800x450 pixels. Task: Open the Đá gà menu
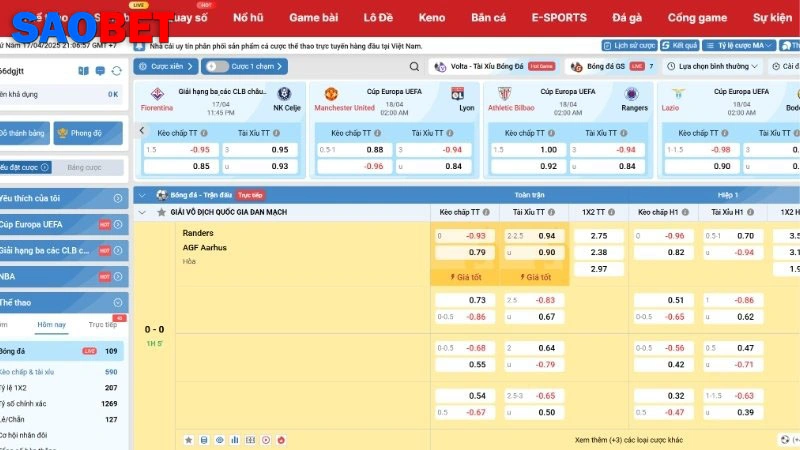627,18
